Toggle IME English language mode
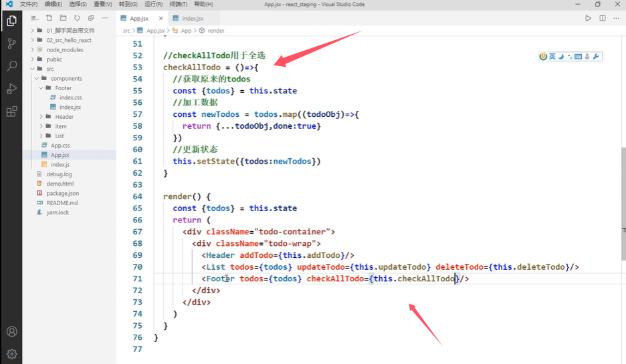Screen dimensions: 626x364 (x=552, y=57)
